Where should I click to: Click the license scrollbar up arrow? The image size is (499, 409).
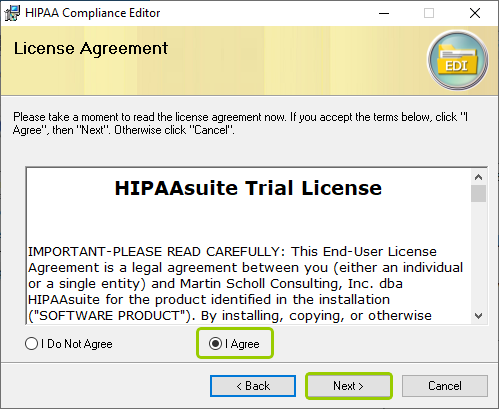pyautogui.click(x=479, y=177)
